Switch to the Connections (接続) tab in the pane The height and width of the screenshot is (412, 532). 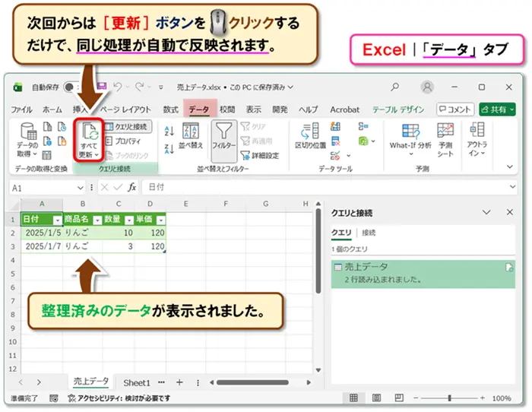click(369, 233)
